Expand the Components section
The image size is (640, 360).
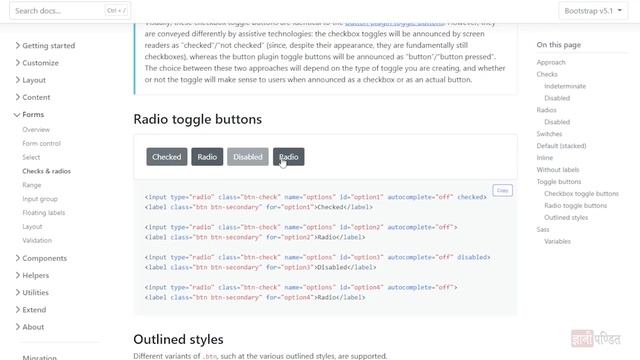click(x=41, y=258)
